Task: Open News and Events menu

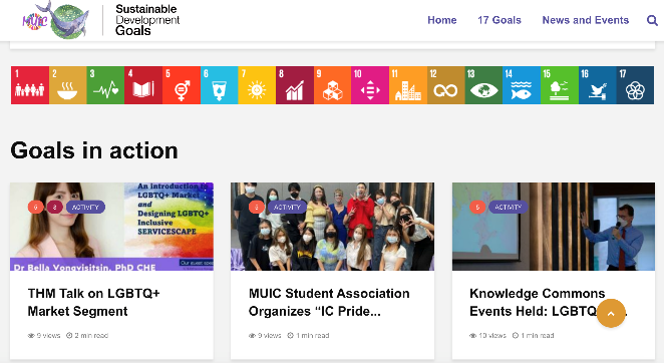Action: 586,20
